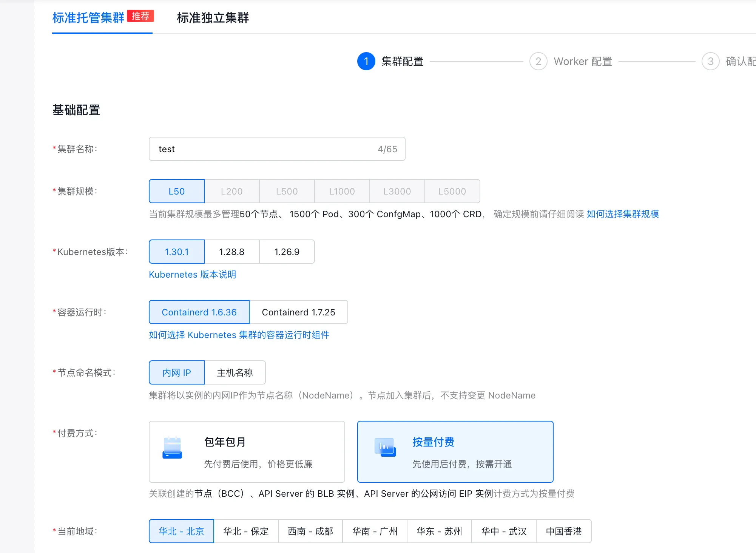
Task: Open container runtime selection guide link
Action: (239, 335)
